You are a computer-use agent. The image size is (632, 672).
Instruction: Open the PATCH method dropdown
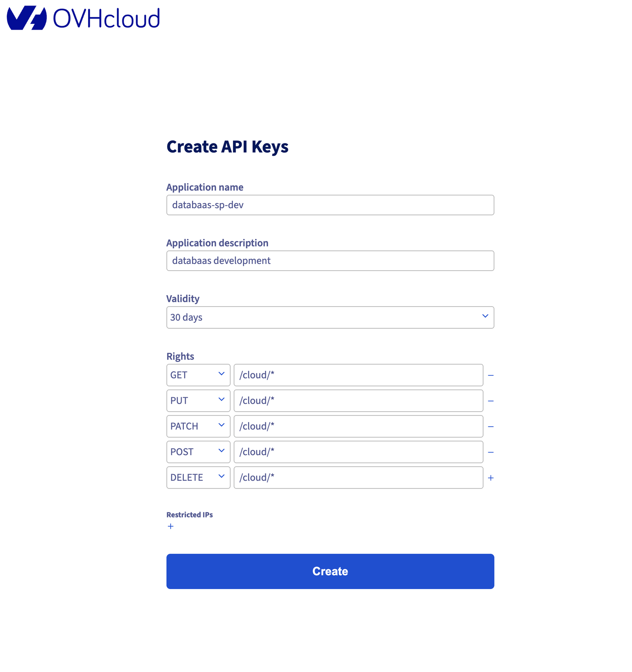coord(198,426)
